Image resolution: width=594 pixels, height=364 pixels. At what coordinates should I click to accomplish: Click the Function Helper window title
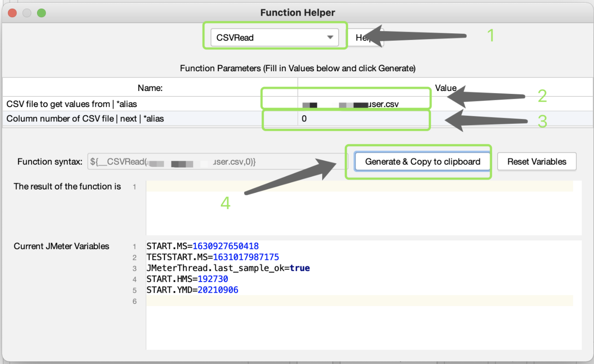tap(298, 13)
